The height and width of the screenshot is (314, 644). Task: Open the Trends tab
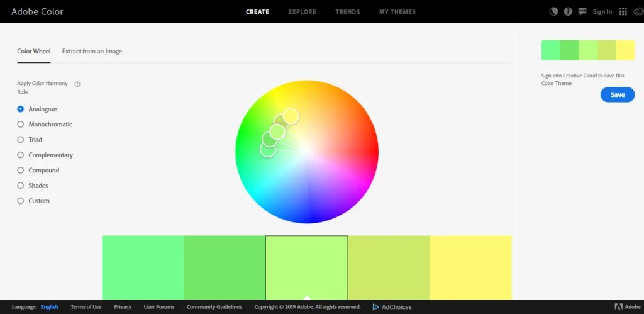[347, 11]
